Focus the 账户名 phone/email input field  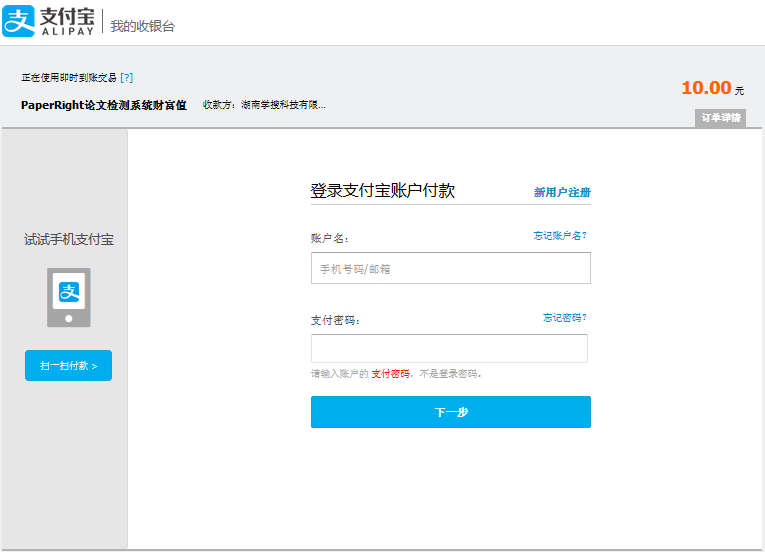(450, 268)
